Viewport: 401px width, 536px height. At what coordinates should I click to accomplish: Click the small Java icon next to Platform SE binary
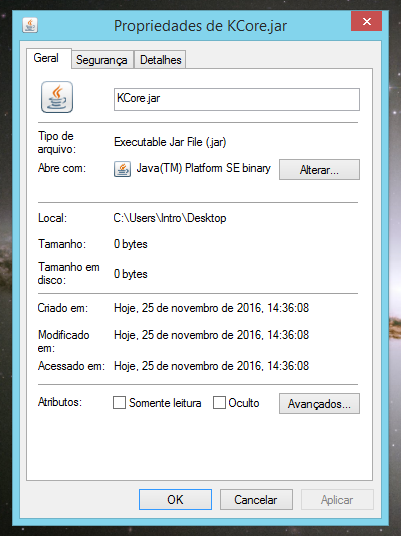pyautogui.click(x=122, y=169)
